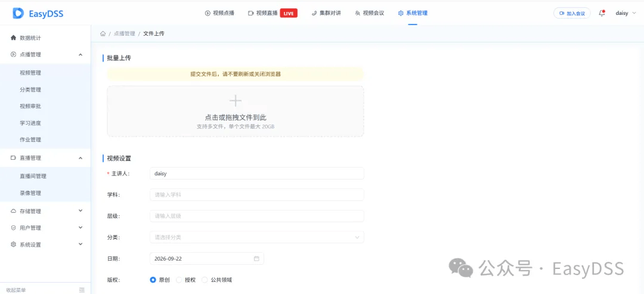Select the 公共领域 radio button
Viewport: 644px width, 294px height.
pos(205,280)
